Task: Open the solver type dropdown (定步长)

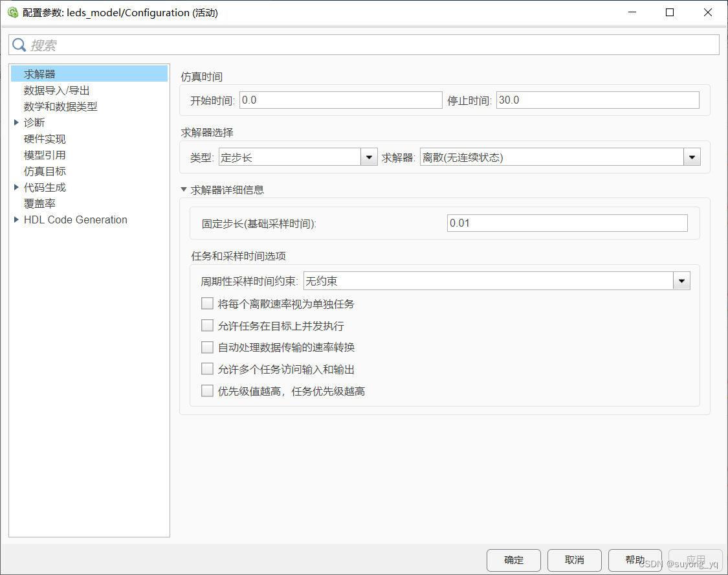Action: (x=369, y=157)
